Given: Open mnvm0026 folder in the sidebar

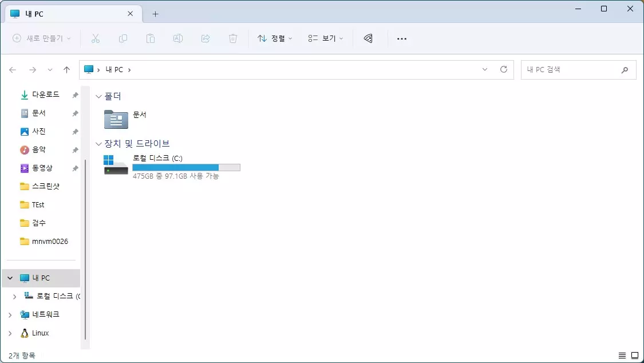Looking at the screenshot, I should tap(50, 242).
